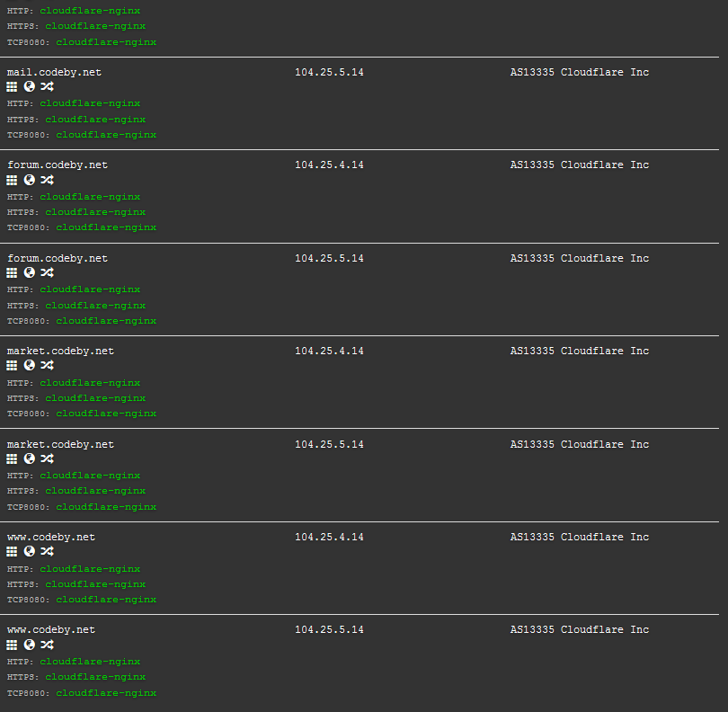The image size is (728, 712).
Task: Click IP 104.25.5.14 in second www.codeby.net row
Action: click(329, 630)
